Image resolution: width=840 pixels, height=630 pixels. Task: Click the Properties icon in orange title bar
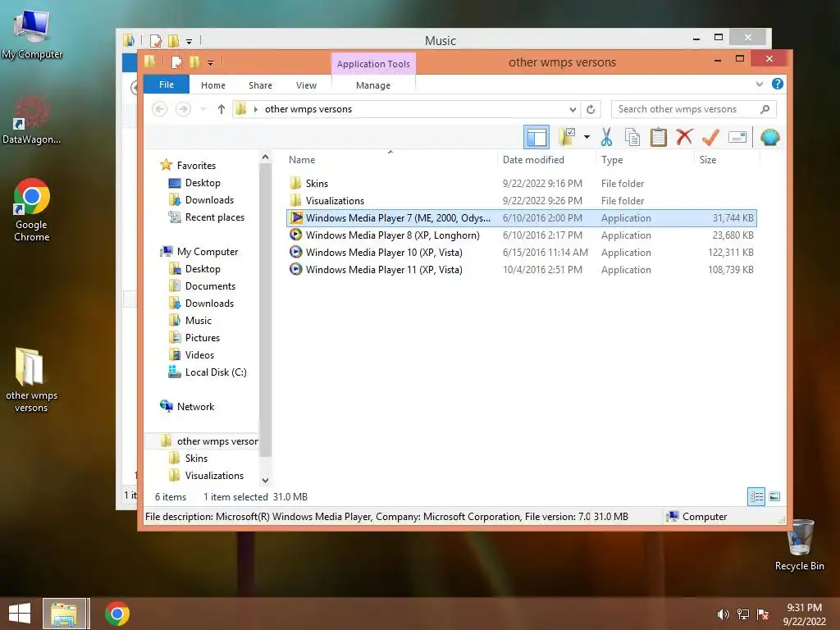point(176,62)
